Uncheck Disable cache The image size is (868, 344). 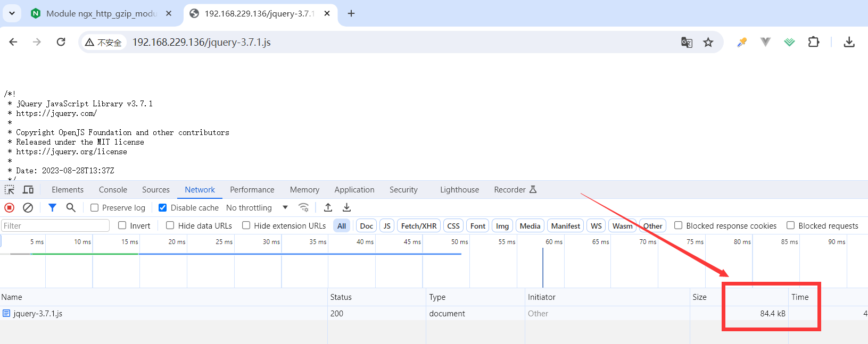(x=163, y=208)
